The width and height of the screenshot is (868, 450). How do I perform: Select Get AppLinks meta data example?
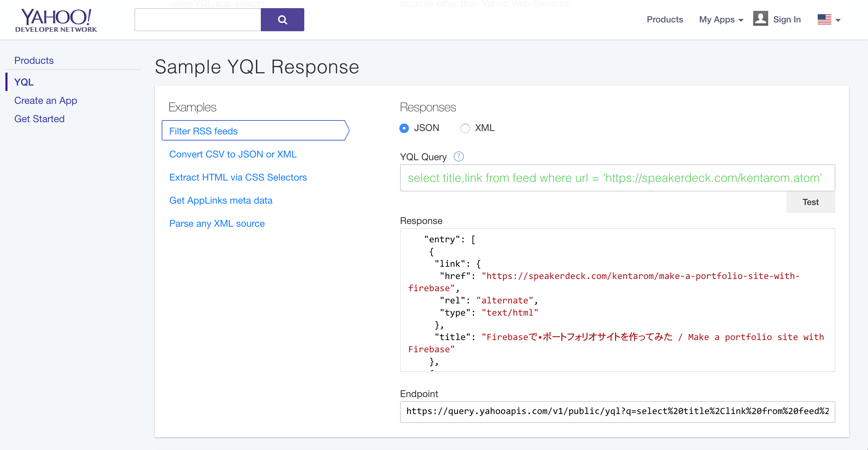[x=221, y=200]
